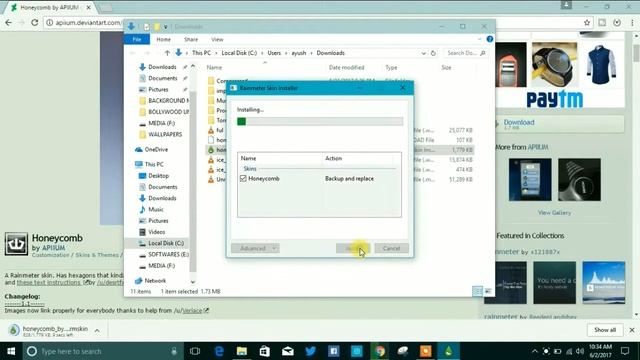Open Explorer help icon

click(x=490, y=39)
